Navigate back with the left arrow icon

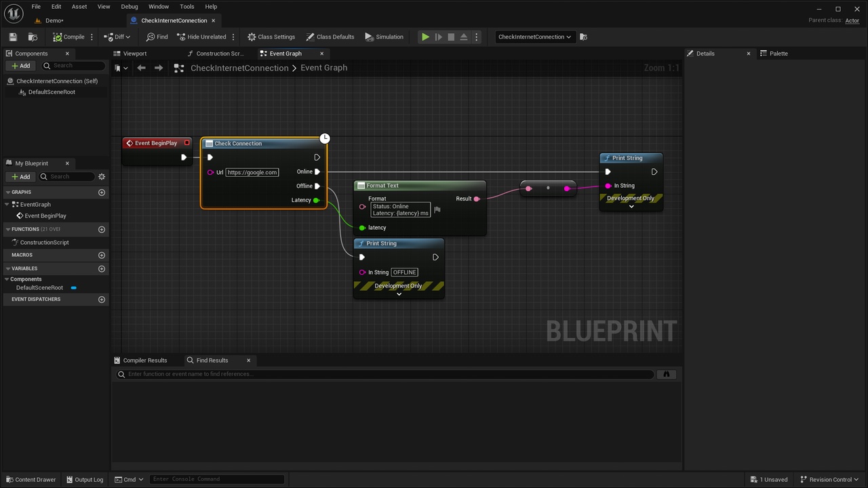tap(141, 68)
